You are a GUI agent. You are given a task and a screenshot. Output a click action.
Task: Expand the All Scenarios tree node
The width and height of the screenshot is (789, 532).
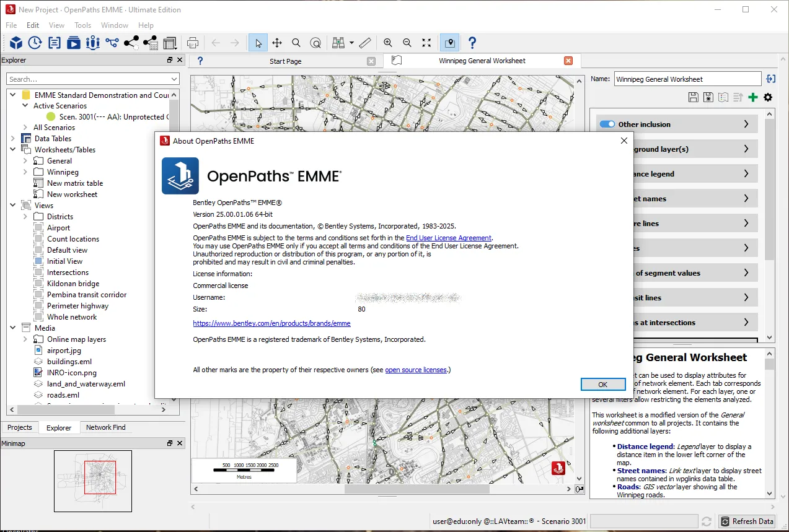click(x=25, y=128)
